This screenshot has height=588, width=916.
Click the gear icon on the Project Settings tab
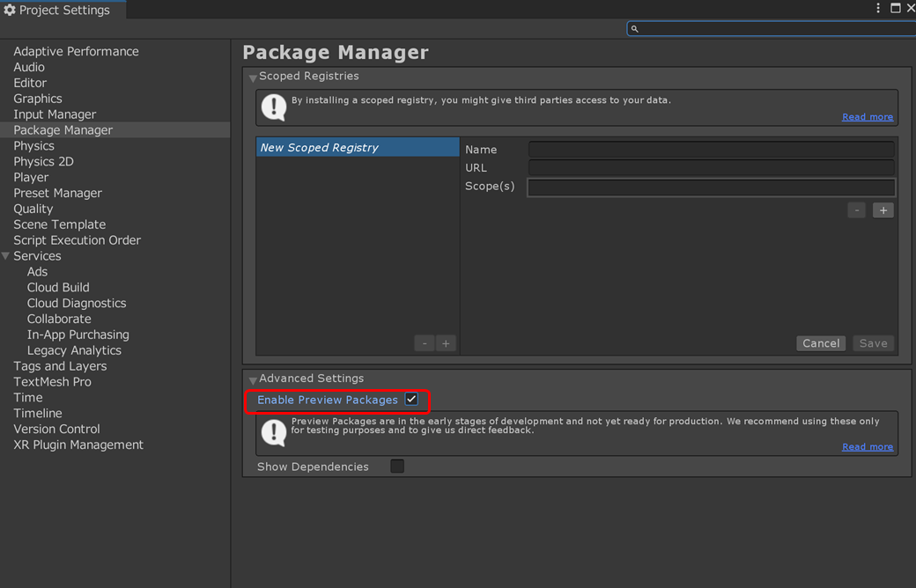pyautogui.click(x=9, y=10)
